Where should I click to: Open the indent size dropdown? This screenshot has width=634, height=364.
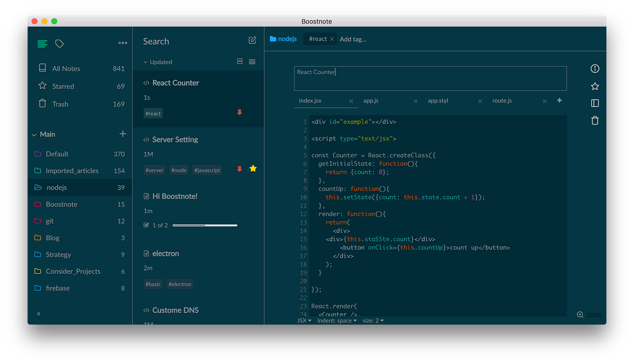pyautogui.click(x=373, y=320)
